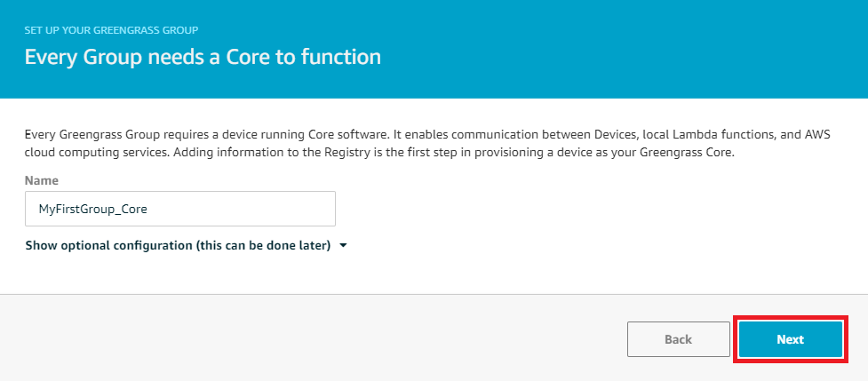Click the divider line above the footer
This screenshot has height=381, width=868.
[434, 294]
